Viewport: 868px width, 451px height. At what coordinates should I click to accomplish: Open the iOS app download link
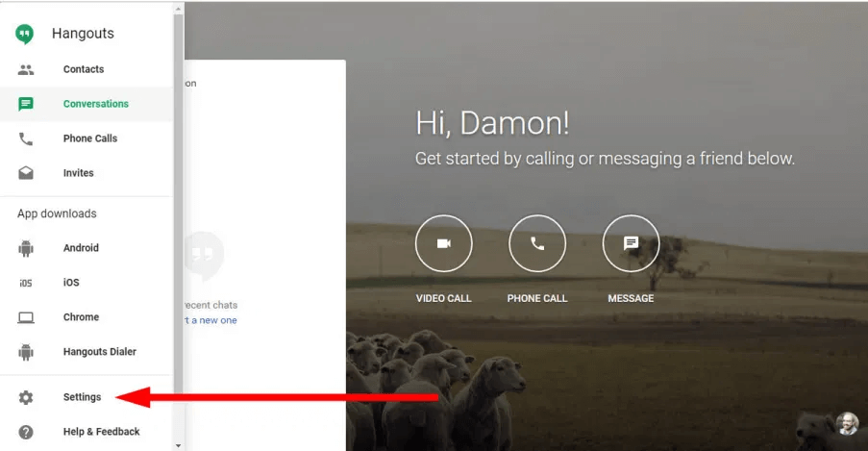(x=87, y=283)
